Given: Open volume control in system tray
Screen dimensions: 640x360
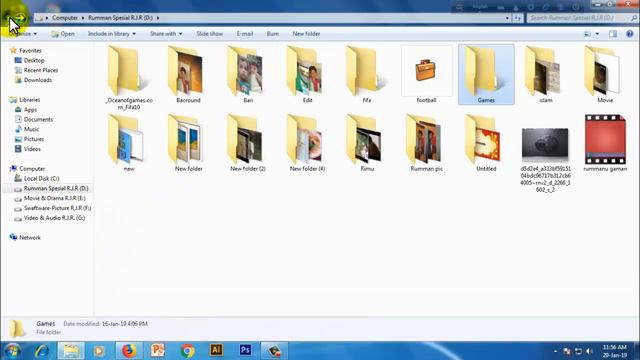Looking at the screenshot, I should [589, 351].
